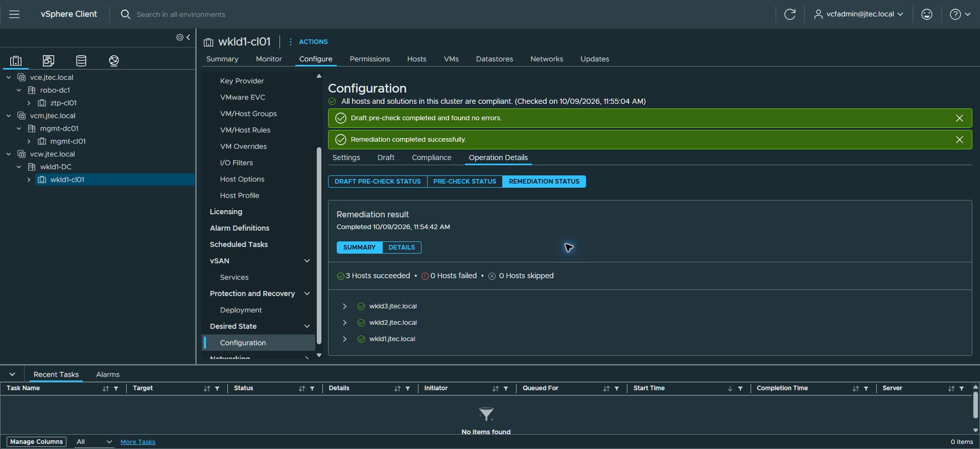This screenshot has height=449, width=980.
Task: Switch to the Compliance sub-tab
Action: tap(432, 158)
